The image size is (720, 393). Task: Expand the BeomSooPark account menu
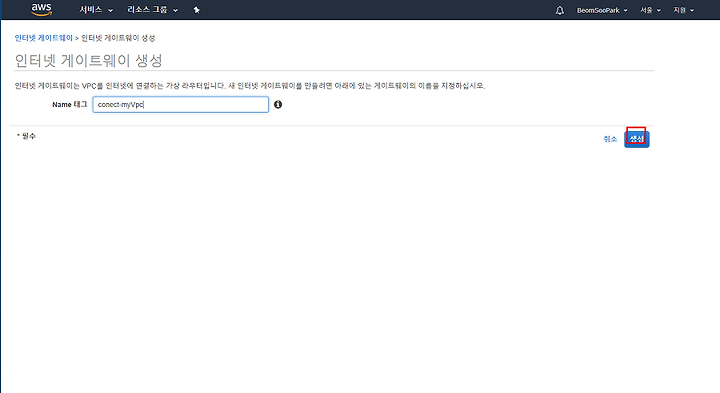(x=602, y=10)
